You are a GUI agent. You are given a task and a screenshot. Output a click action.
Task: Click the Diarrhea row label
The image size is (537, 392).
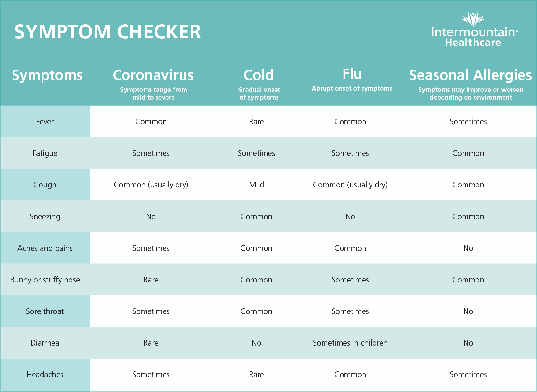pos(45,343)
